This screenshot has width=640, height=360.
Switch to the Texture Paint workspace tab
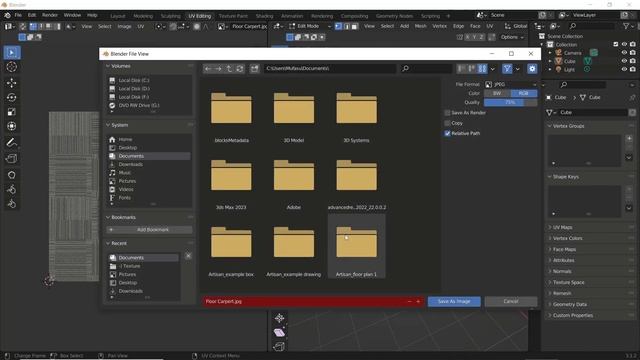pyautogui.click(x=233, y=16)
